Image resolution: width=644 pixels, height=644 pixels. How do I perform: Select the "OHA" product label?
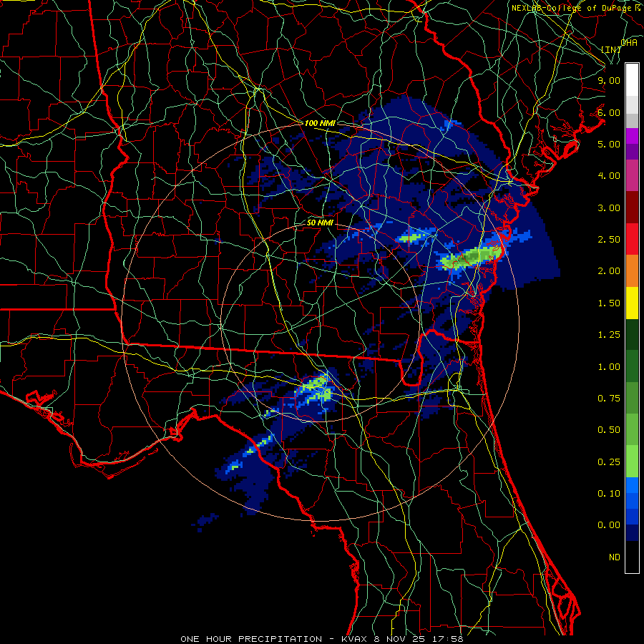(629, 42)
